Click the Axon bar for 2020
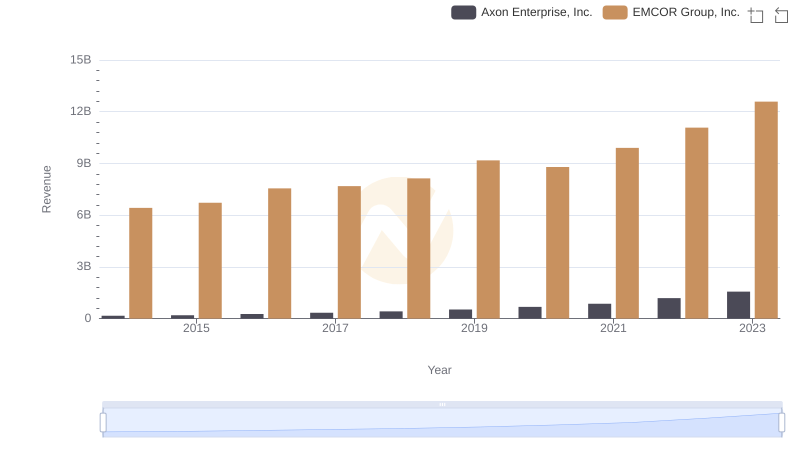800x461 pixels. 530,313
